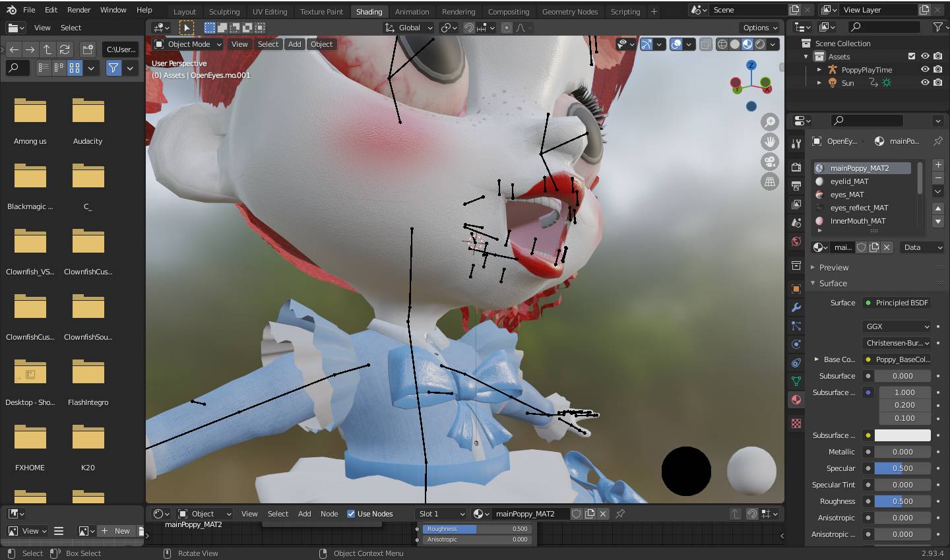
Task: Exclude Assets collection from view layer
Action: pyautogui.click(x=912, y=57)
